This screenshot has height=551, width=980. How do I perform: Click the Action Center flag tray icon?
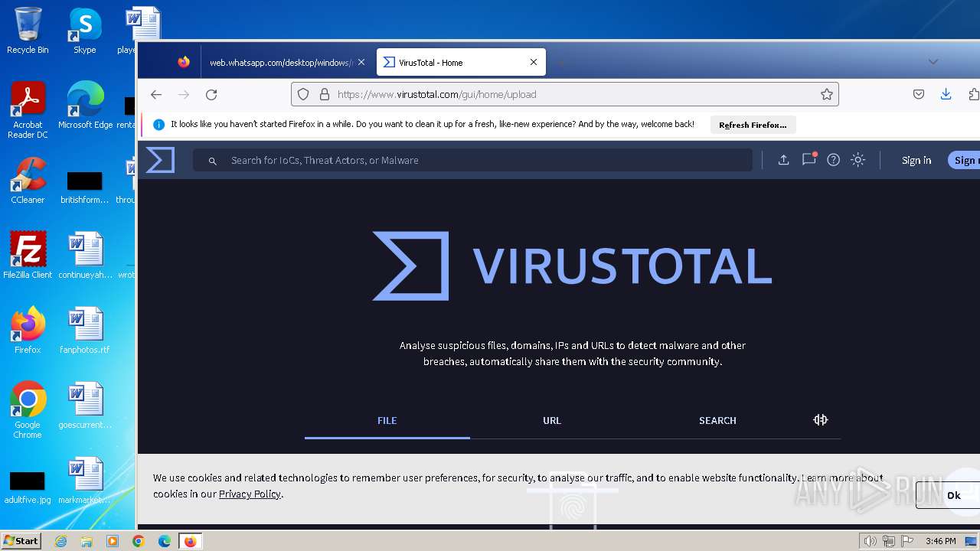907,541
